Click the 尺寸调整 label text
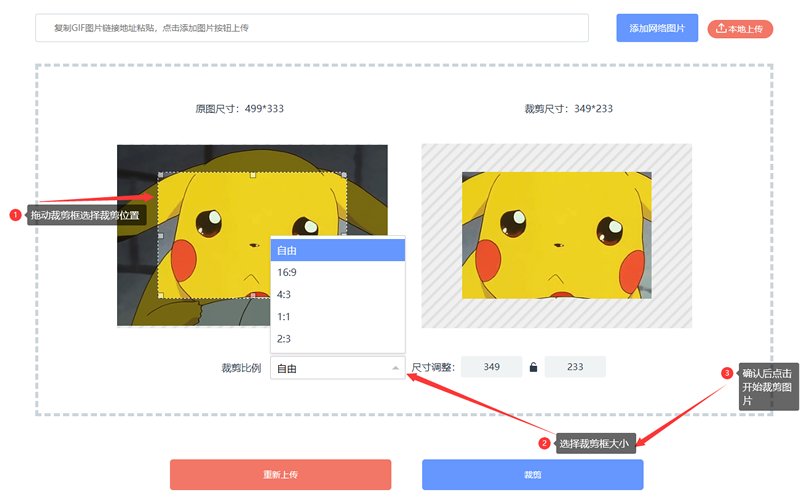 tap(433, 367)
